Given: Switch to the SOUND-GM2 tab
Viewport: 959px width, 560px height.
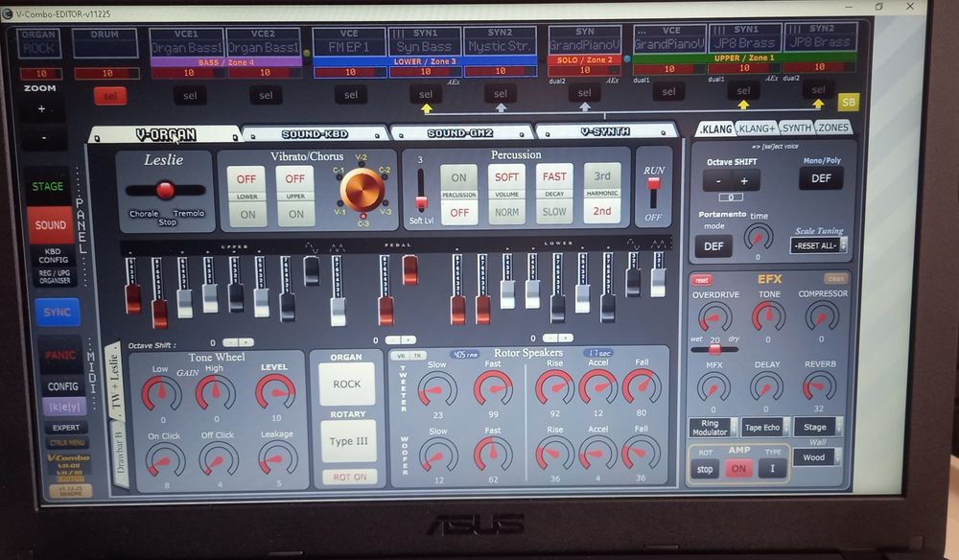Looking at the screenshot, I should [460, 132].
